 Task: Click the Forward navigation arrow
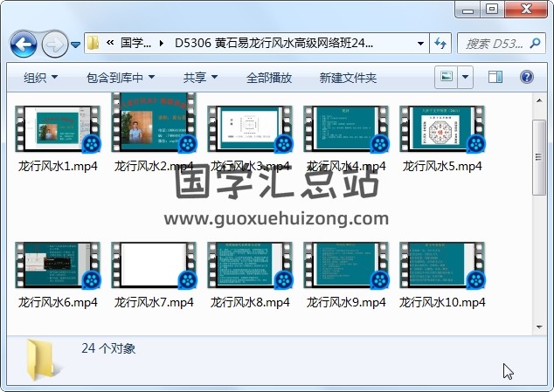pyautogui.click(x=55, y=45)
